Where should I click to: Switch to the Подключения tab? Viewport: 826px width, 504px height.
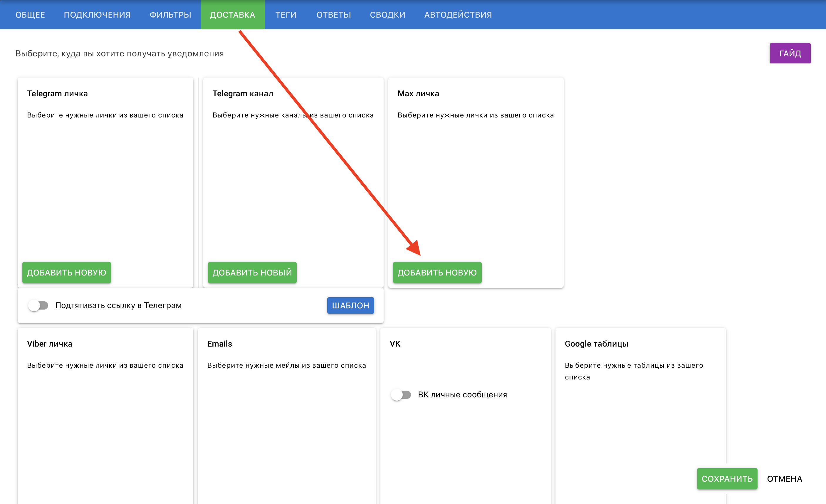pyautogui.click(x=97, y=15)
